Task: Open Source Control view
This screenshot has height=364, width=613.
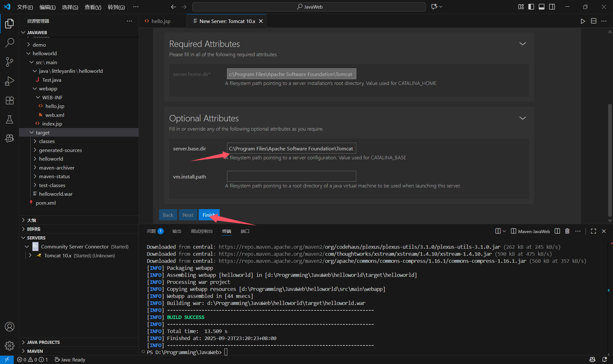Action: pyautogui.click(x=10, y=62)
